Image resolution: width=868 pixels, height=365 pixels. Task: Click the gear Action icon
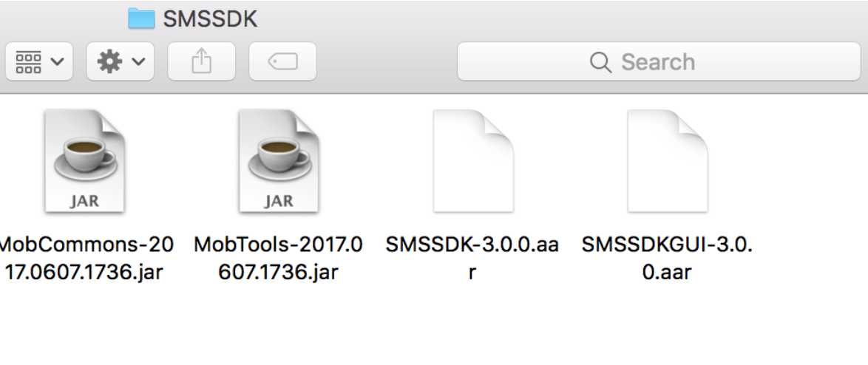point(109,61)
